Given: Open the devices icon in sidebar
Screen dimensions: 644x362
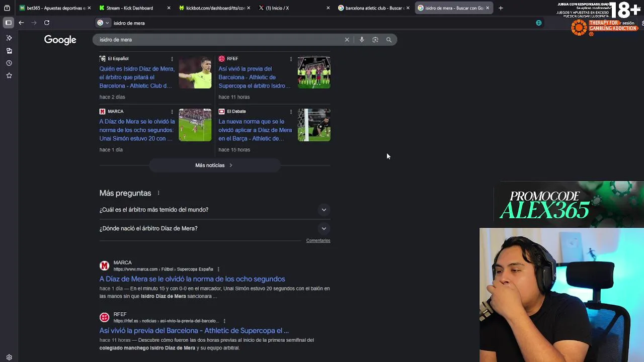Looking at the screenshot, I should (x=9, y=51).
